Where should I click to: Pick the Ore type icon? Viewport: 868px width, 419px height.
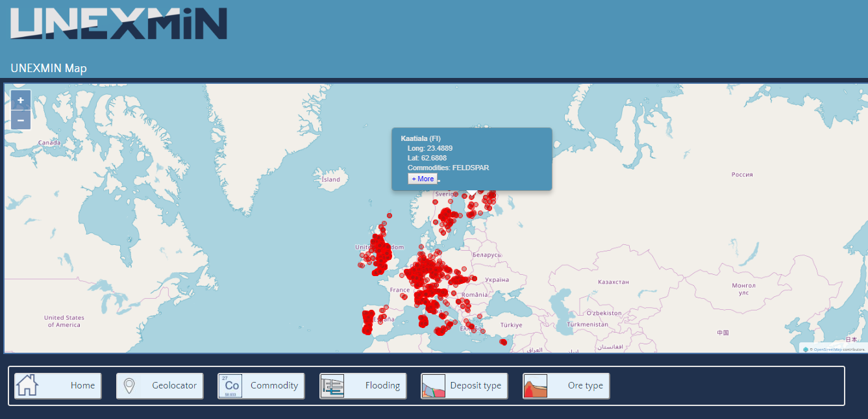coord(535,386)
